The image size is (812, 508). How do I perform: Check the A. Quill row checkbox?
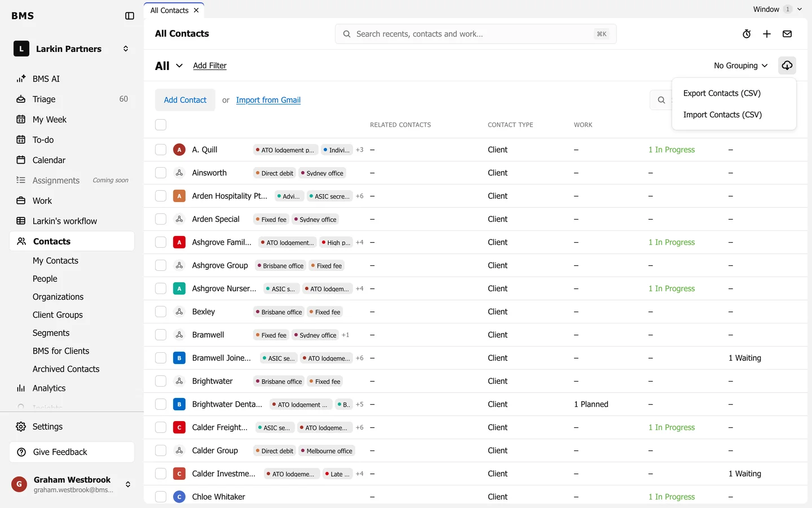click(161, 150)
